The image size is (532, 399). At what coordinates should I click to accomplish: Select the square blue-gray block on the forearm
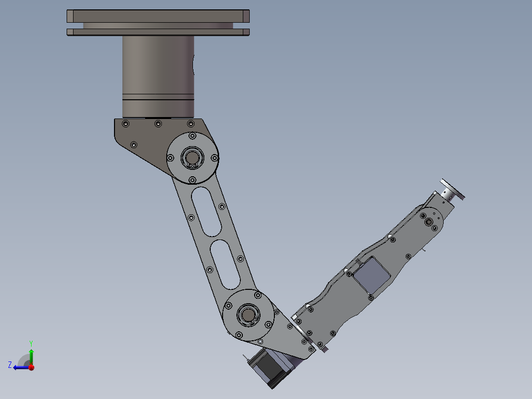[372, 276]
